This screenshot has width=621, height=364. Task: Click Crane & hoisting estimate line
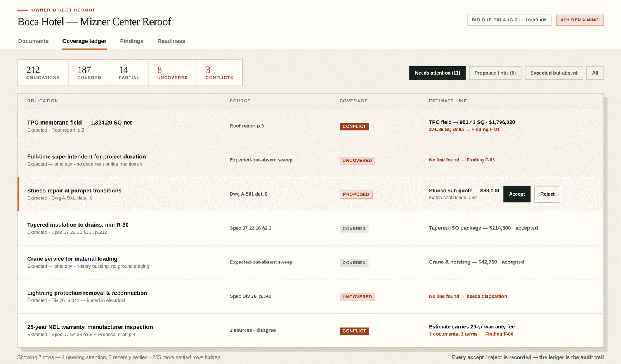coord(477,262)
